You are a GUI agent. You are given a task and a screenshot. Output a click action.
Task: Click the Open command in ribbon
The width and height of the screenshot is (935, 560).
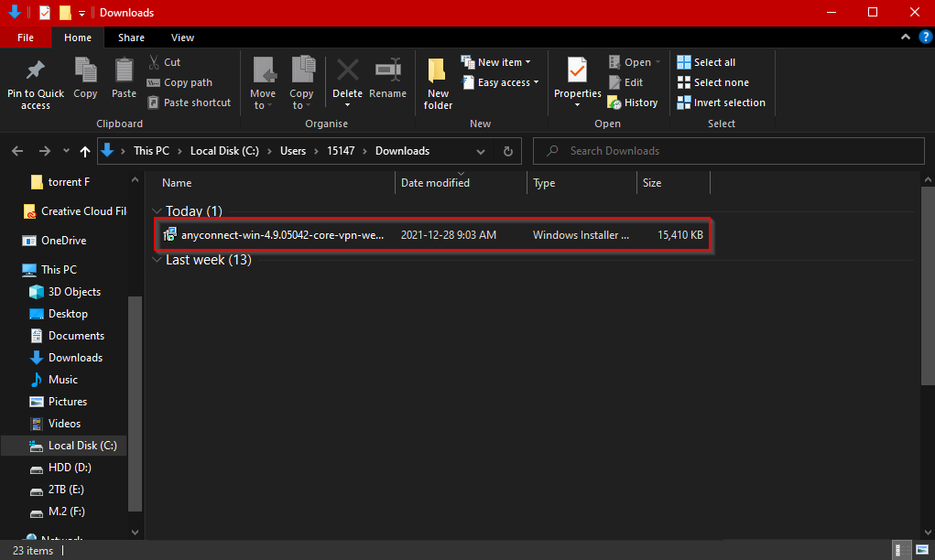(x=635, y=62)
